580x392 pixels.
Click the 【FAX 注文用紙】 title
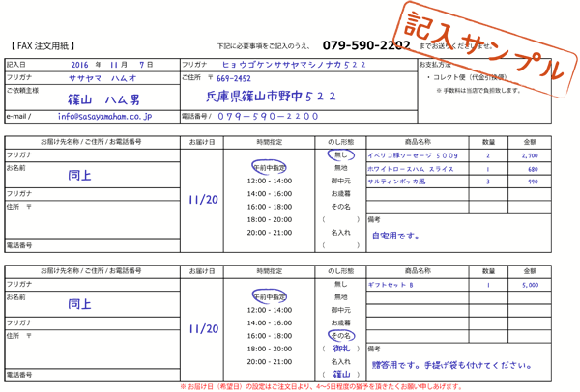click(x=43, y=45)
